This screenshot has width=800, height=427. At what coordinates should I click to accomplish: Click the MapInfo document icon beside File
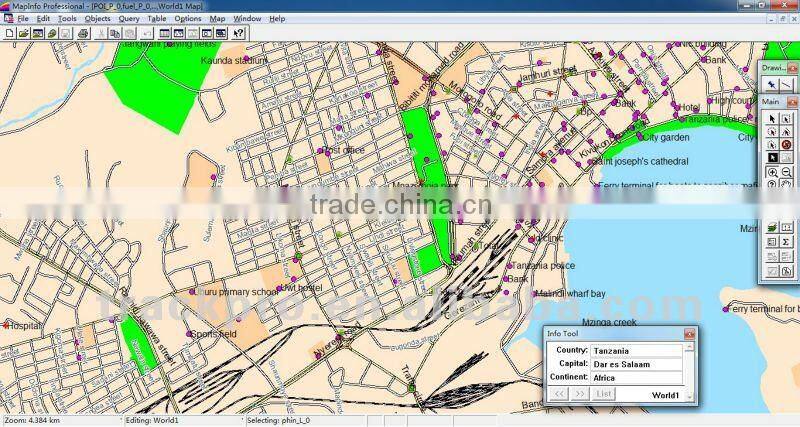[x=8, y=18]
